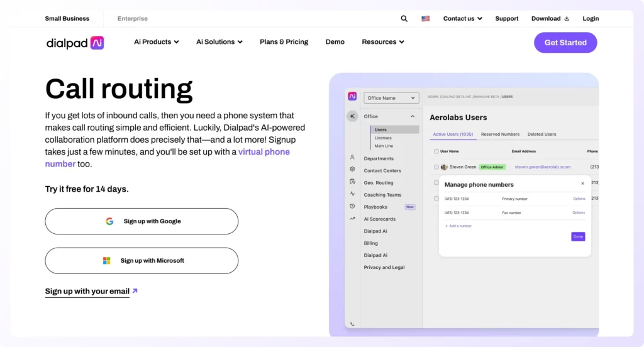This screenshot has height=347, width=644.
Task: Click the Done button
Action: pyautogui.click(x=578, y=236)
